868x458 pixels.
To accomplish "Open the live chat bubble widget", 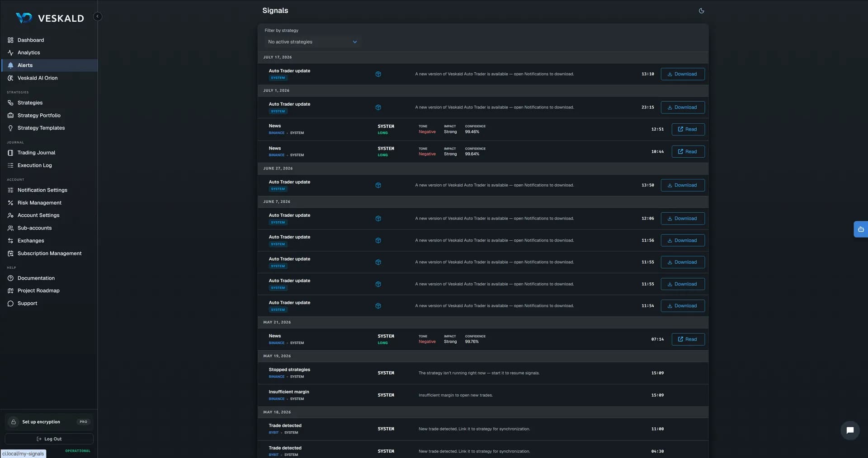I will (850, 430).
